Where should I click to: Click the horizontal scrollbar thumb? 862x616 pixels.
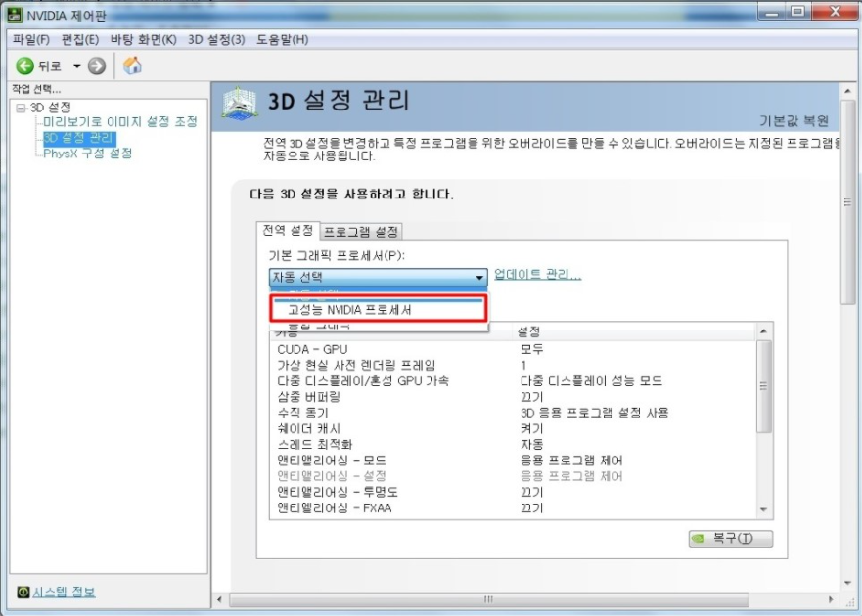(488, 599)
